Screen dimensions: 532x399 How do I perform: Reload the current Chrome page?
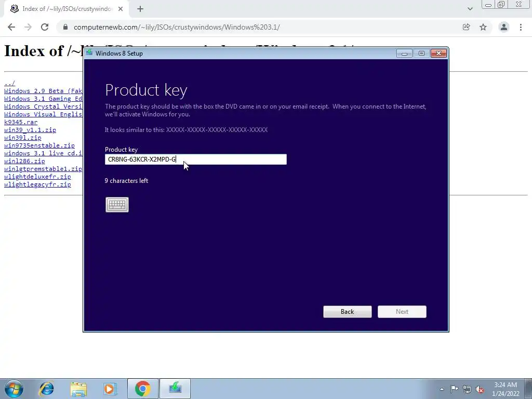coord(45,27)
